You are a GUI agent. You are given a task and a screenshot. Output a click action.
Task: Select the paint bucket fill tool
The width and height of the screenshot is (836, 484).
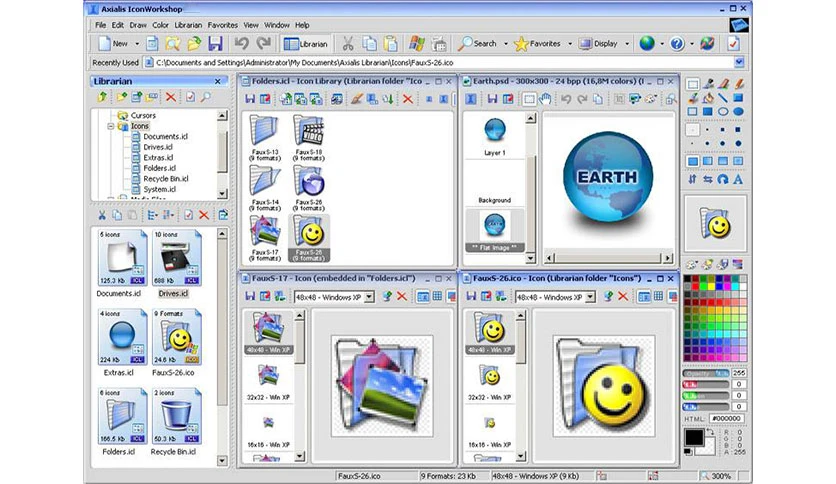tap(708, 98)
